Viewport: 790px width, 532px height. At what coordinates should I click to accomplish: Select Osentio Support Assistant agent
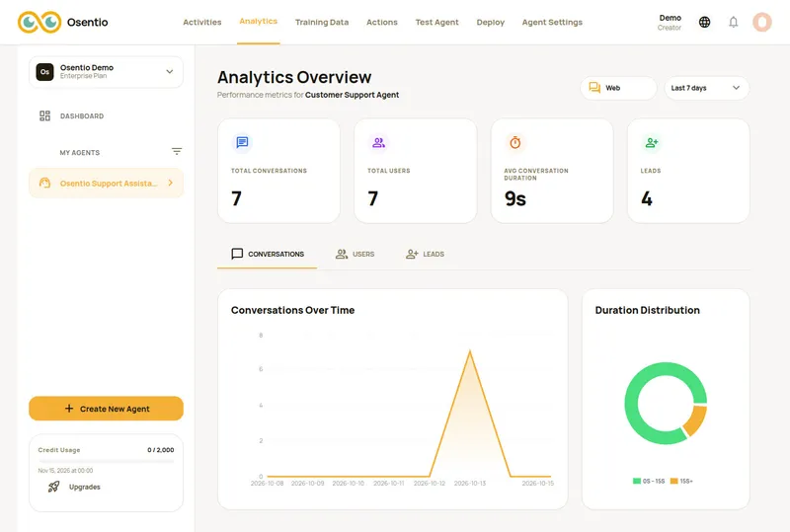[106, 183]
